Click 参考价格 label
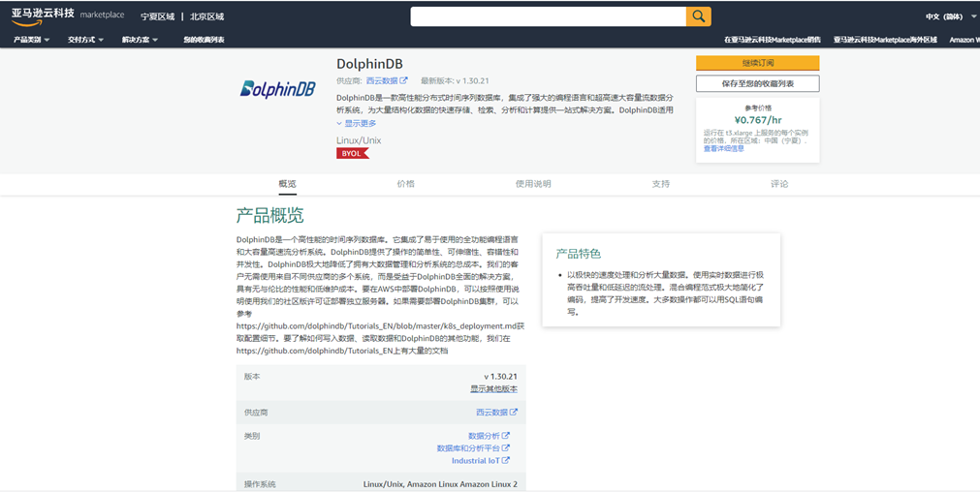 [x=757, y=108]
